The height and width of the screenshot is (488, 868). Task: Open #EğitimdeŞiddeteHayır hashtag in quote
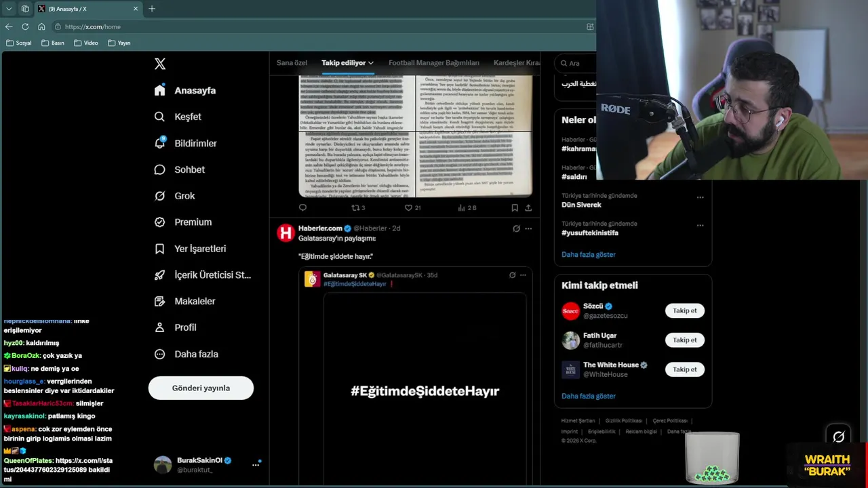tap(355, 284)
